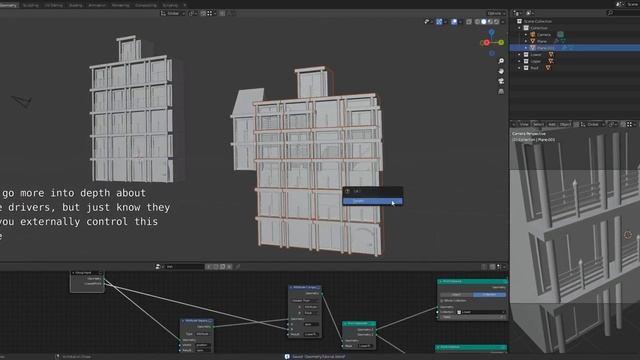Click the red X axis on navigation gizmo
Viewport: 640px width, 360px height.
(487, 42)
